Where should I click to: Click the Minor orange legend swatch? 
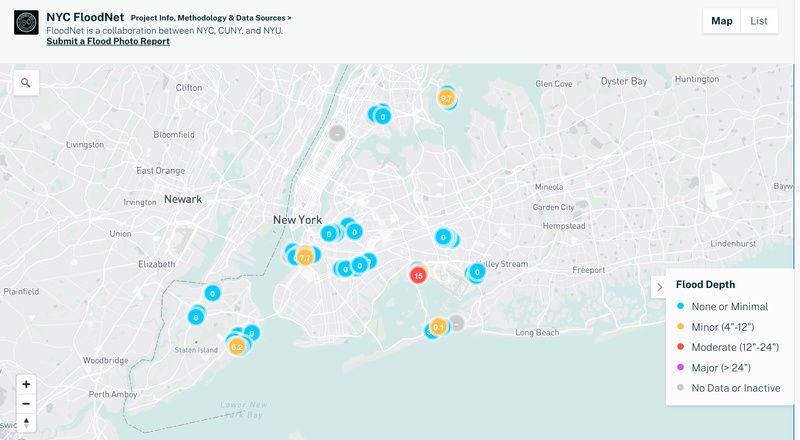point(681,326)
